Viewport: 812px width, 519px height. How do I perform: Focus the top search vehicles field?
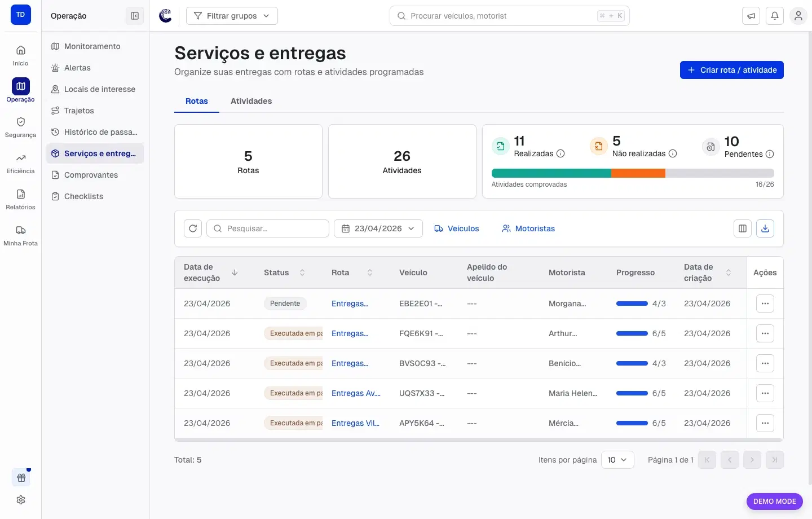click(x=509, y=16)
